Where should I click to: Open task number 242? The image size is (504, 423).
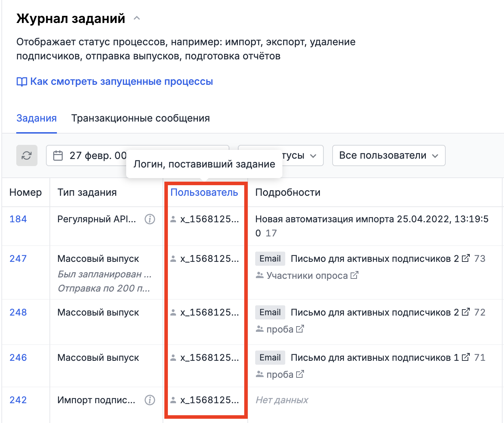pyautogui.click(x=18, y=400)
